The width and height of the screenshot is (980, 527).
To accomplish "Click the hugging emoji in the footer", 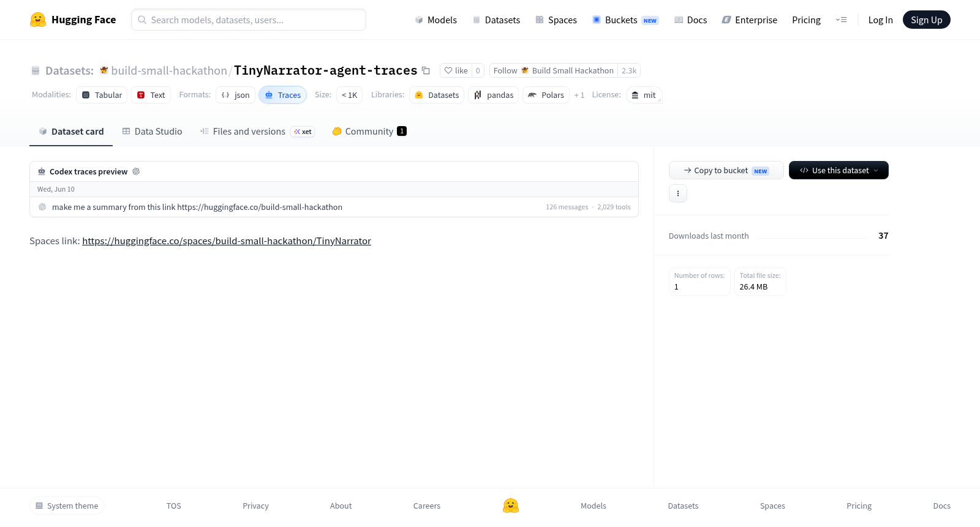I will tap(511, 506).
